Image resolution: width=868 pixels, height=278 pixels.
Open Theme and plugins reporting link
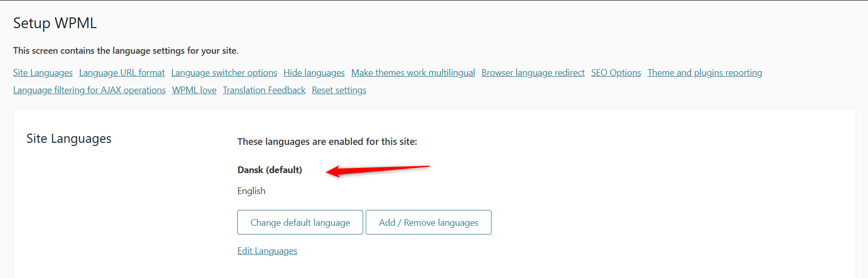(705, 73)
